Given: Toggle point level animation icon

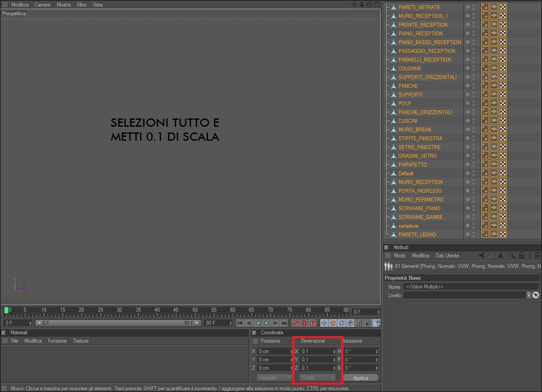Looking at the screenshot, I should (359, 323).
